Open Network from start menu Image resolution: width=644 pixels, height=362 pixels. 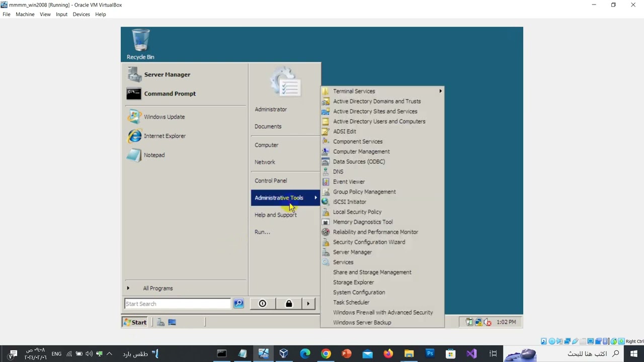coord(265,162)
